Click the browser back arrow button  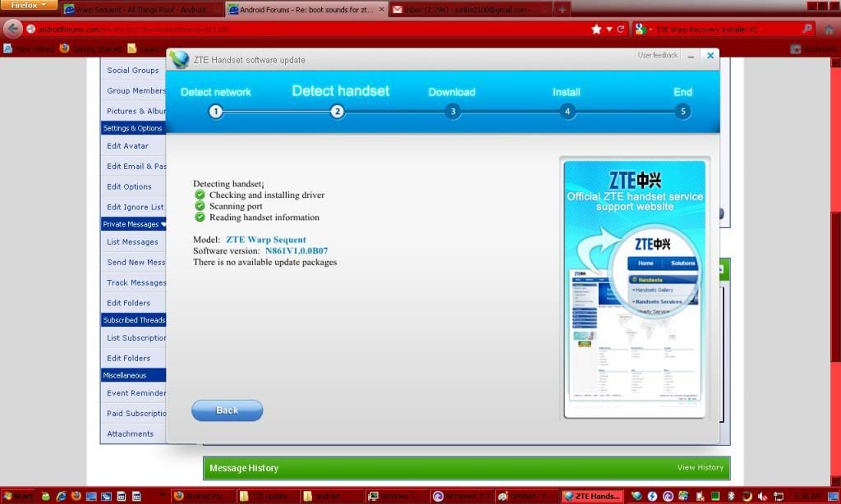point(12,29)
